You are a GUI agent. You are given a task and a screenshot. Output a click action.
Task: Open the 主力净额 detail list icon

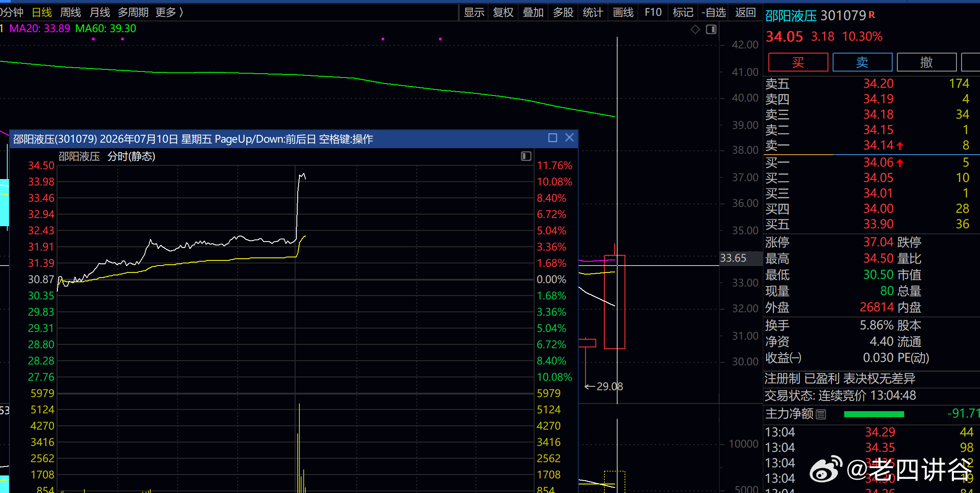click(x=821, y=414)
